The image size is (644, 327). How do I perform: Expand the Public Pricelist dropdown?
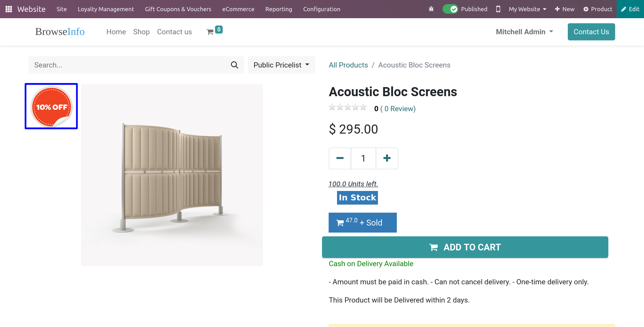pyautogui.click(x=281, y=65)
